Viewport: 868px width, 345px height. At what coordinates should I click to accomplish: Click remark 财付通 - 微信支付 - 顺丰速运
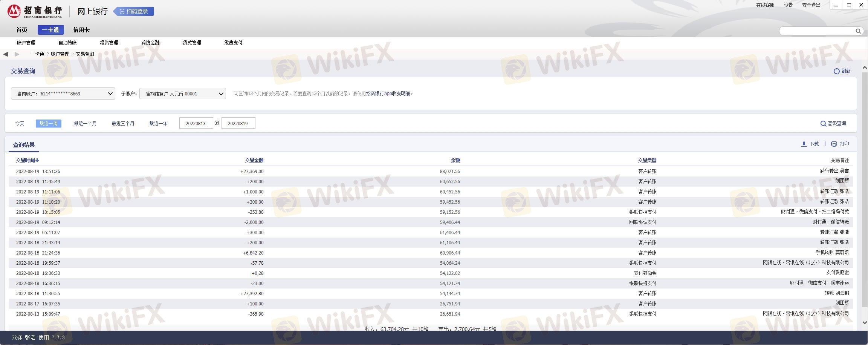819,283
